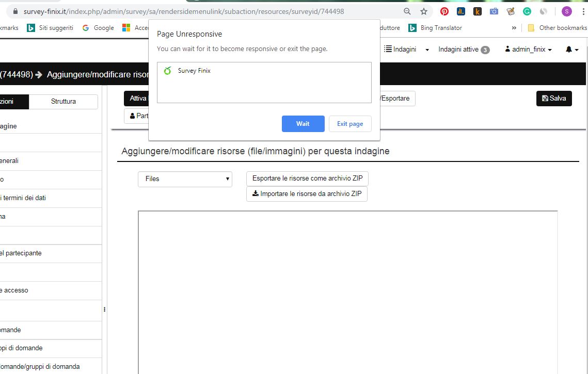Open the Files resource type dropdown
This screenshot has height=374, width=588.
tap(185, 179)
